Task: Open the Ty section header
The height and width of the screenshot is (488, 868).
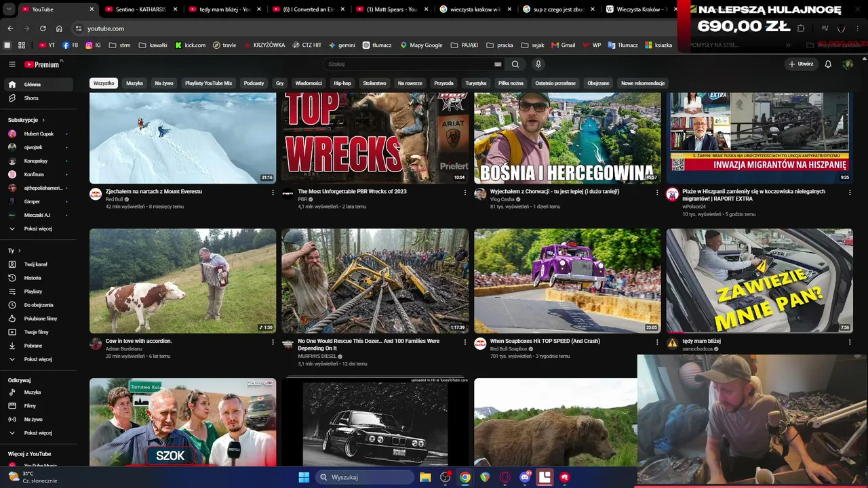Action: 14,251
